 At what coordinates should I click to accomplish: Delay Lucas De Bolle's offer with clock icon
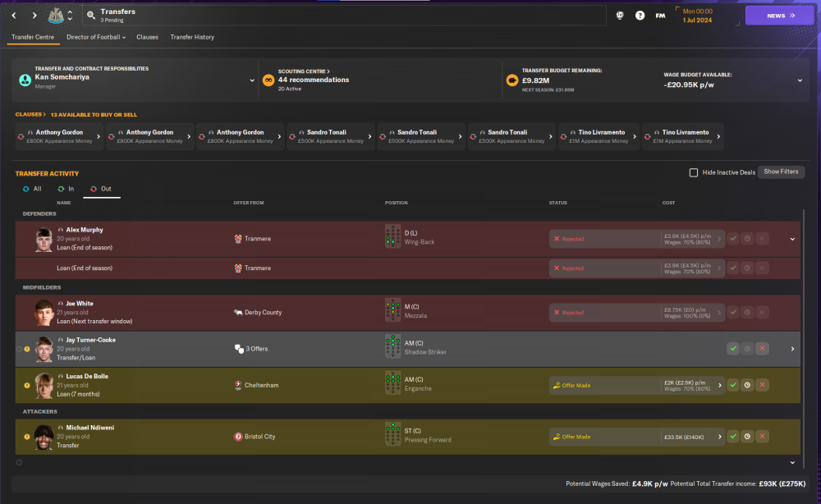(747, 385)
